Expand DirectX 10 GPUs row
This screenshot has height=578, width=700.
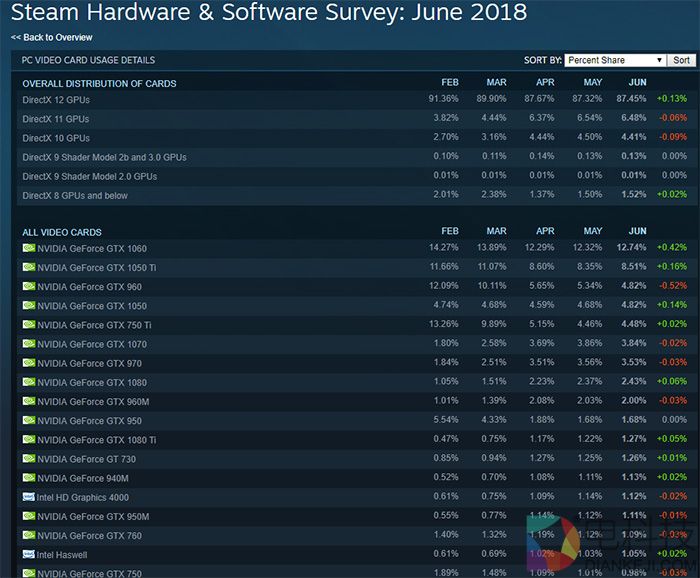(x=56, y=138)
